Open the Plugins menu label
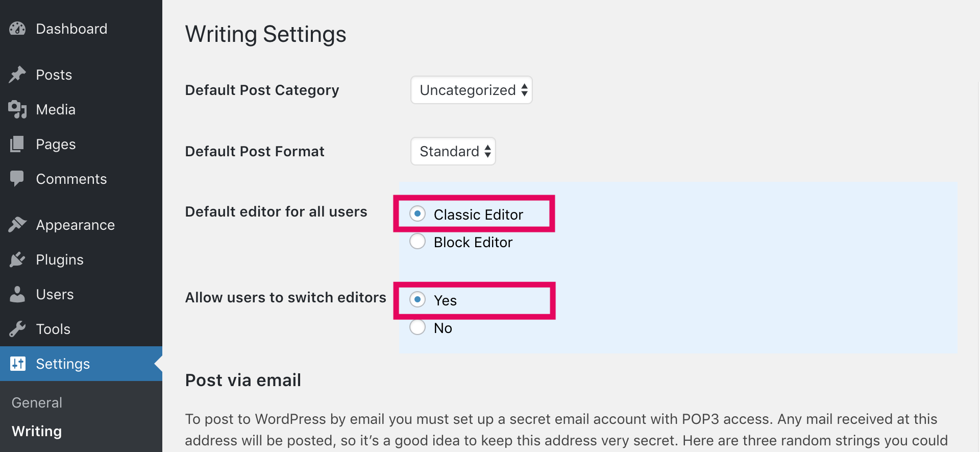The height and width of the screenshot is (452, 980). (60, 260)
